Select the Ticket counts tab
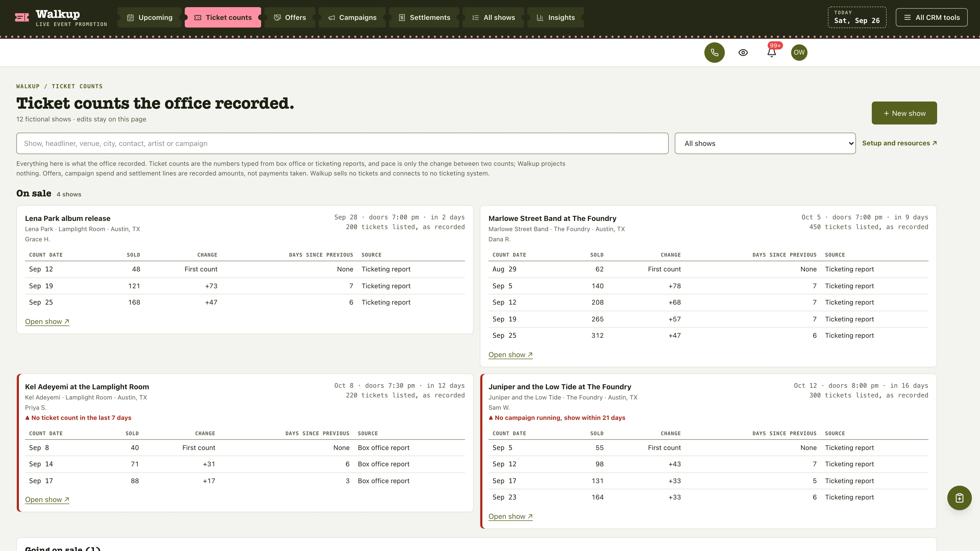This screenshot has height=551, width=980. tap(223, 18)
